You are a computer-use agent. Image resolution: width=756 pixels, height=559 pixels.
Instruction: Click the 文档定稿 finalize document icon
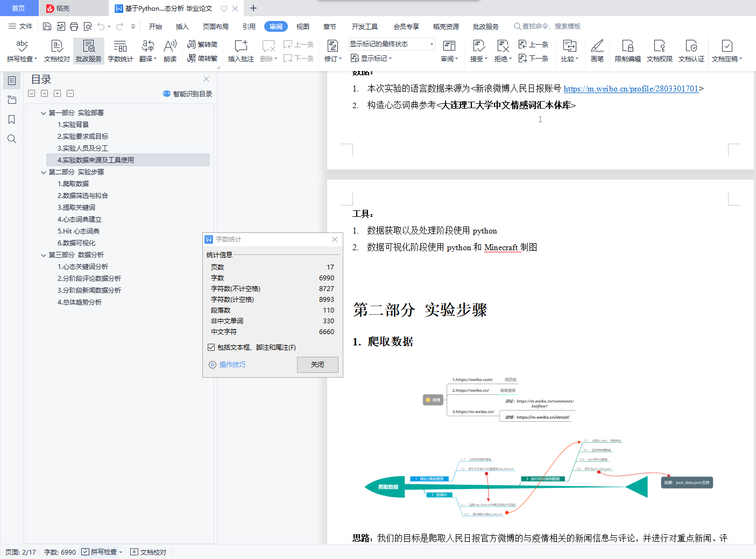[727, 46]
